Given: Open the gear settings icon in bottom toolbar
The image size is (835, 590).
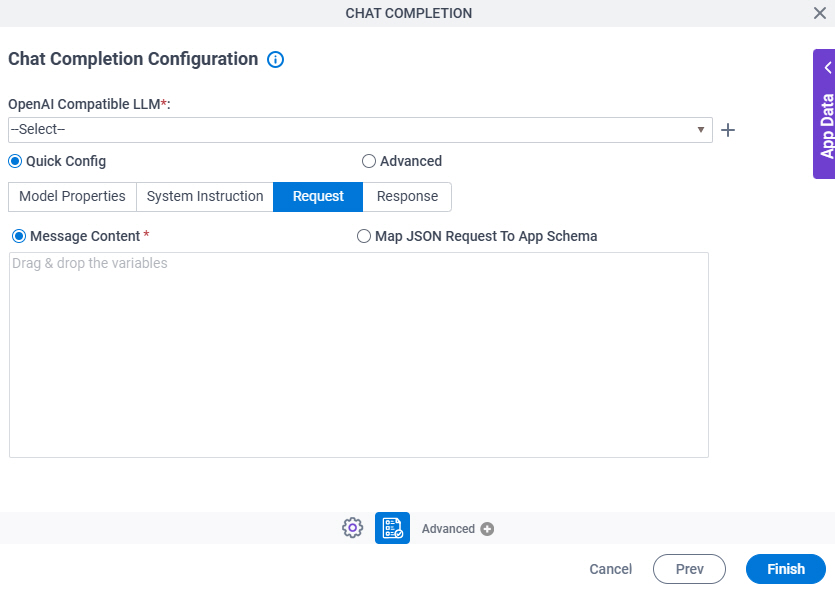Looking at the screenshot, I should (353, 528).
